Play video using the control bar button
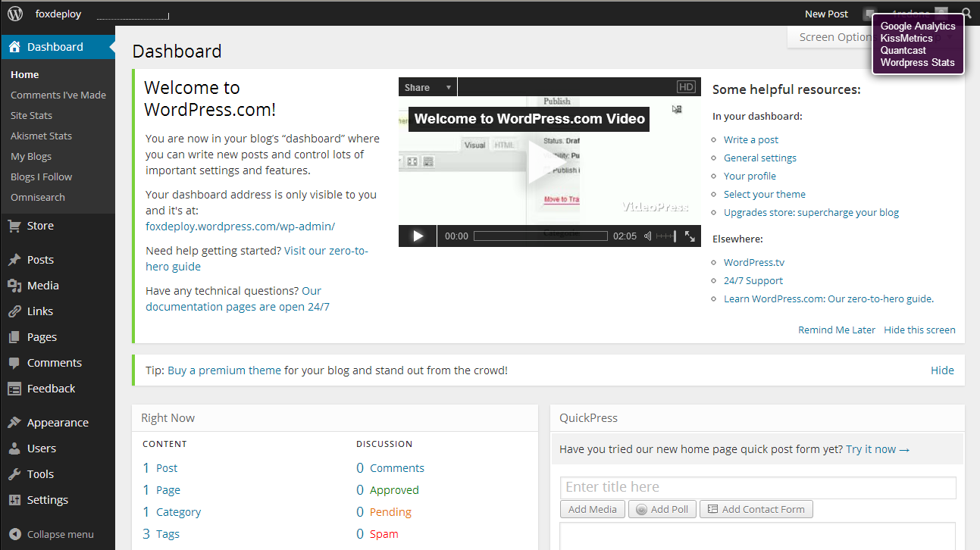The image size is (980, 550). click(x=418, y=236)
